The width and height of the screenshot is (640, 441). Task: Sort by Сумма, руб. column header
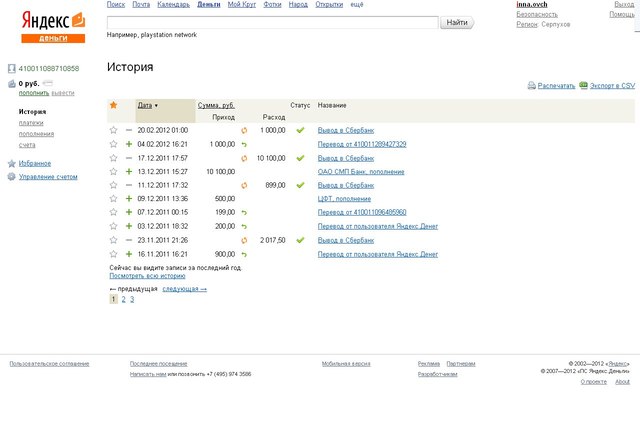[216, 105]
